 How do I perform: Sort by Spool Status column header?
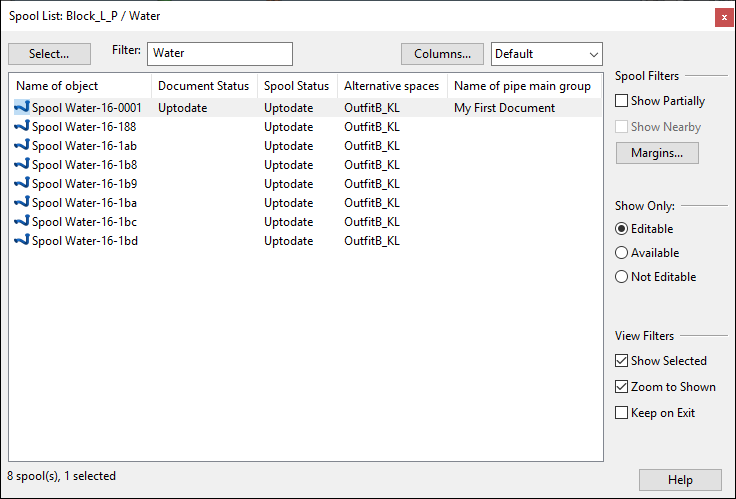point(296,86)
